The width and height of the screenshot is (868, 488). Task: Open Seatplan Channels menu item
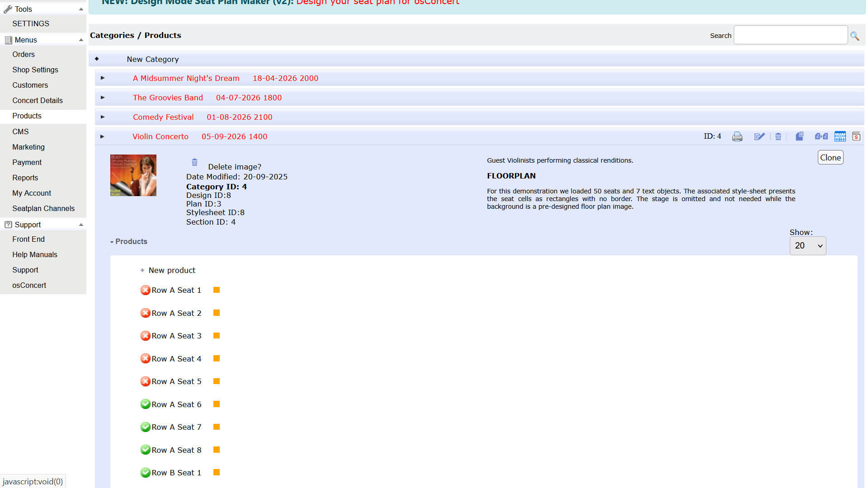click(43, 208)
